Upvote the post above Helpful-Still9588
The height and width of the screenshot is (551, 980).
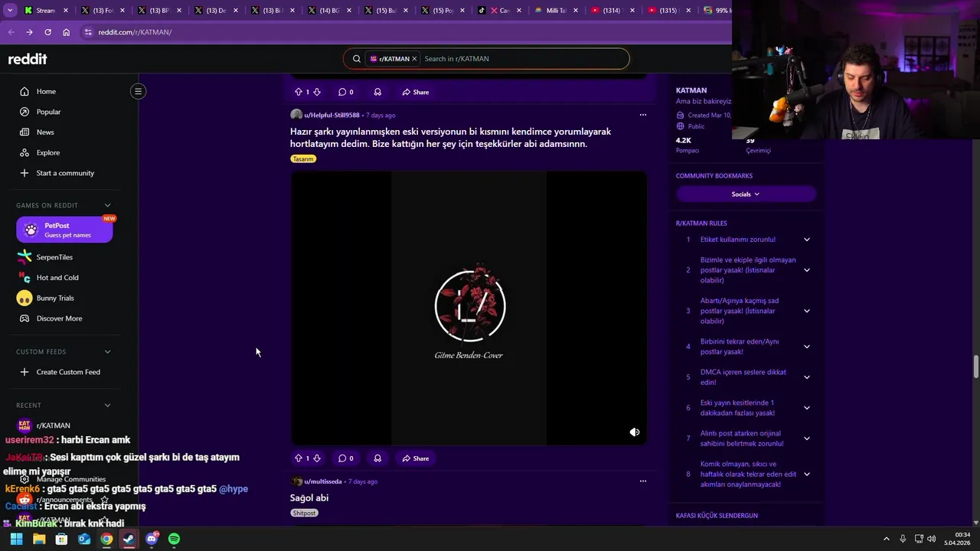click(299, 92)
